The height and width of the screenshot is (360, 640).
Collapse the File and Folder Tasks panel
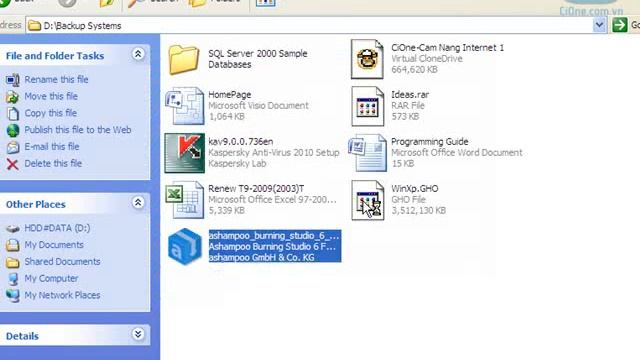coord(138,54)
